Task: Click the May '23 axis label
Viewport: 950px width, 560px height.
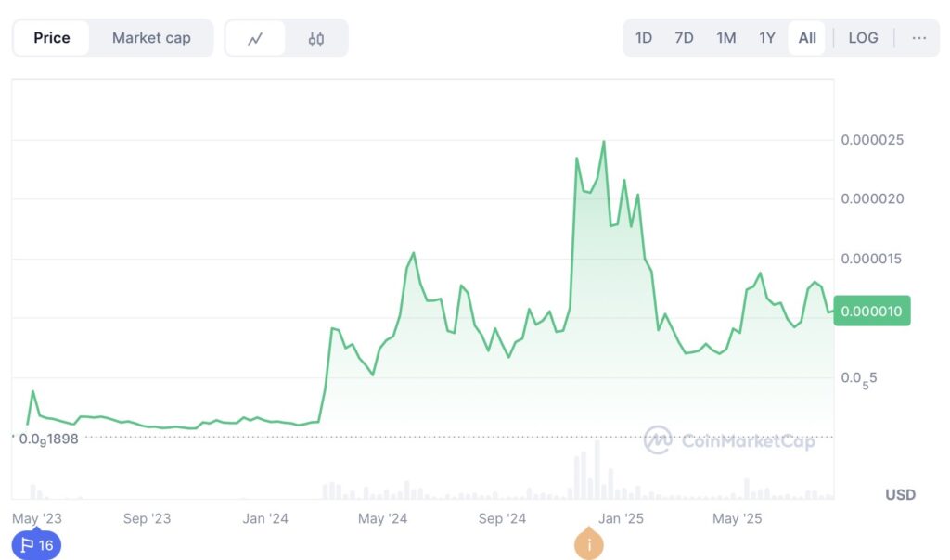Action: (x=35, y=519)
